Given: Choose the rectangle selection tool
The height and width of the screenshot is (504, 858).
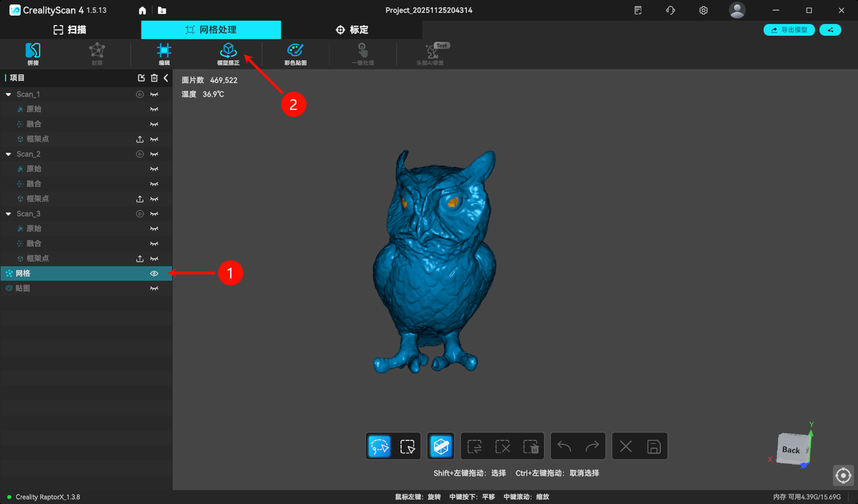Looking at the screenshot, I should 407,446.
